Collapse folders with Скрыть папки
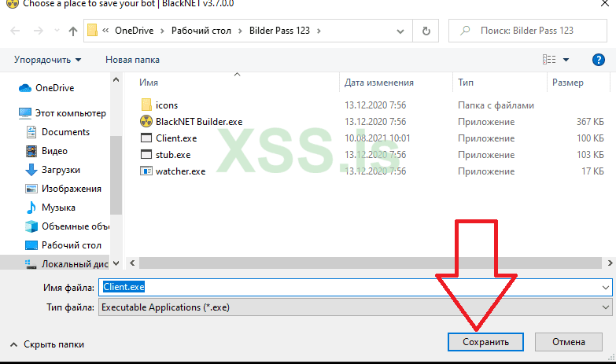Viewport: 616px width, 364px height. point(46,344)
